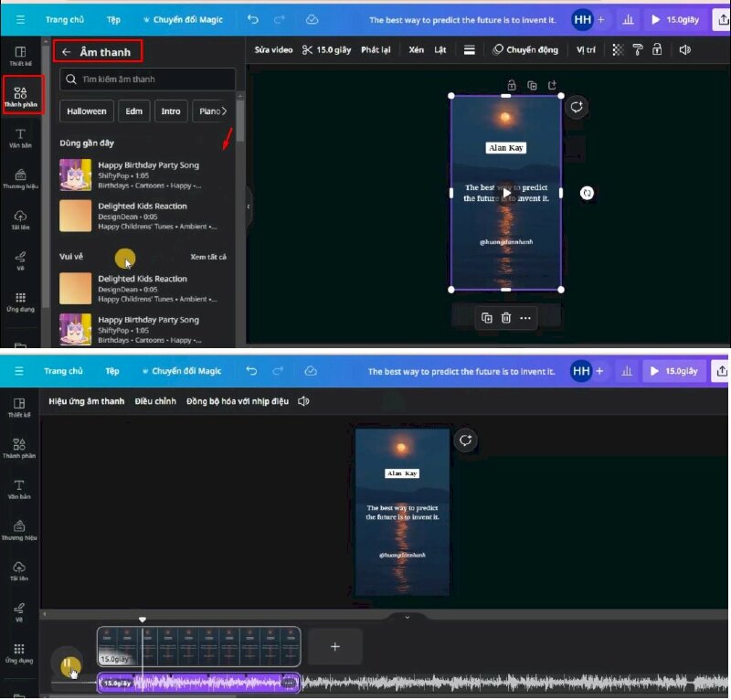
Task: Collapse the timeline using the chevron handle
Action: point(407,617)
